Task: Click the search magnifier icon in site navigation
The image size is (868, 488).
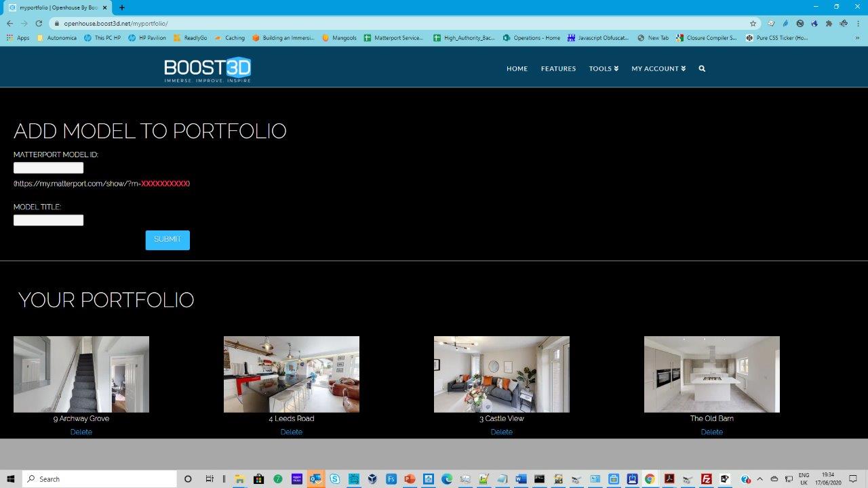Action: click(702, 68)
